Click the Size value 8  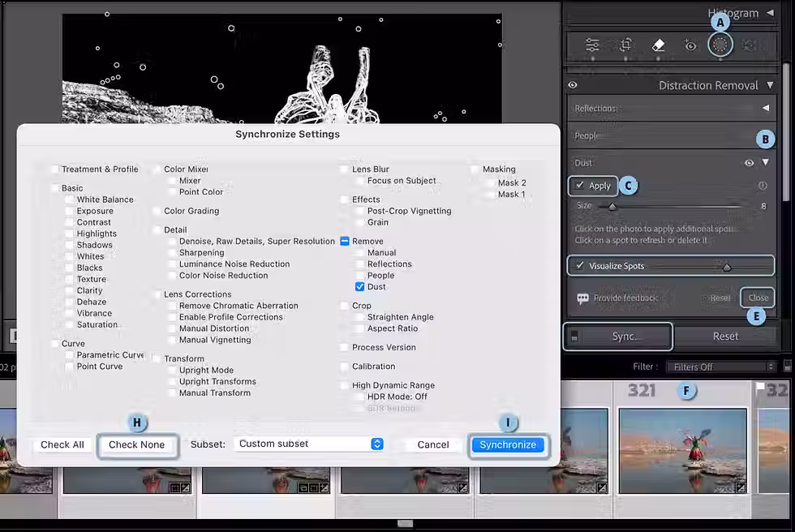(763, 206)
